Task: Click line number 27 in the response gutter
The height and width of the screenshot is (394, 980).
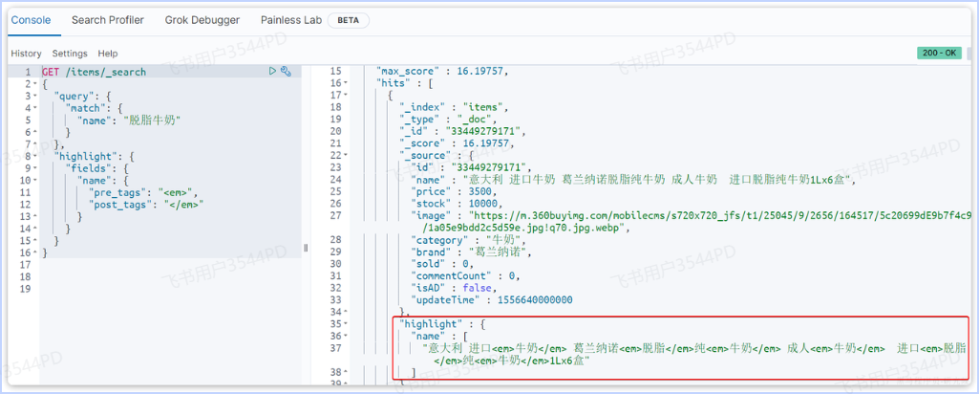Action: (335, 216)
